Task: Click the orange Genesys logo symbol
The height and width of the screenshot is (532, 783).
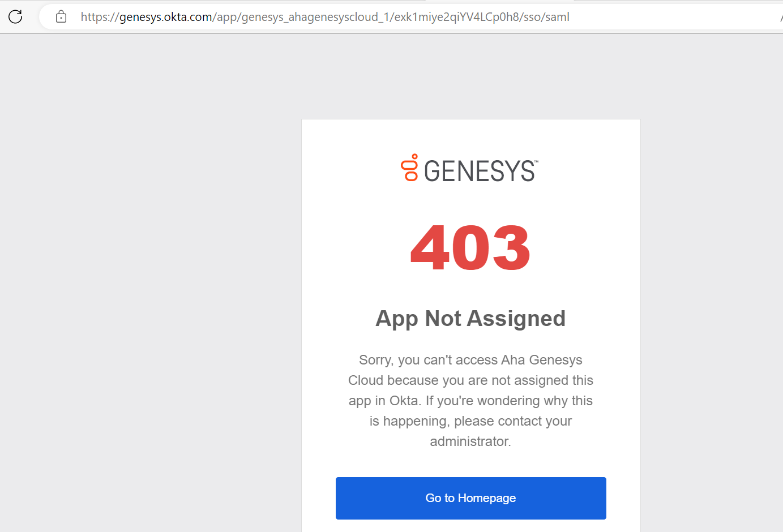Action: [x=409, y=168]
